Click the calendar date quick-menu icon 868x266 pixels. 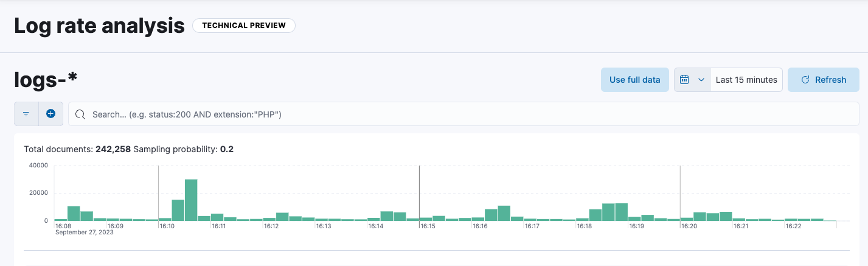point(684,80)
